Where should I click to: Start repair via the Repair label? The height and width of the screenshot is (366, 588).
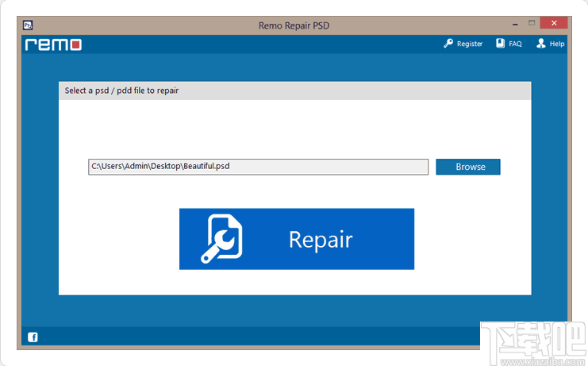321,240
